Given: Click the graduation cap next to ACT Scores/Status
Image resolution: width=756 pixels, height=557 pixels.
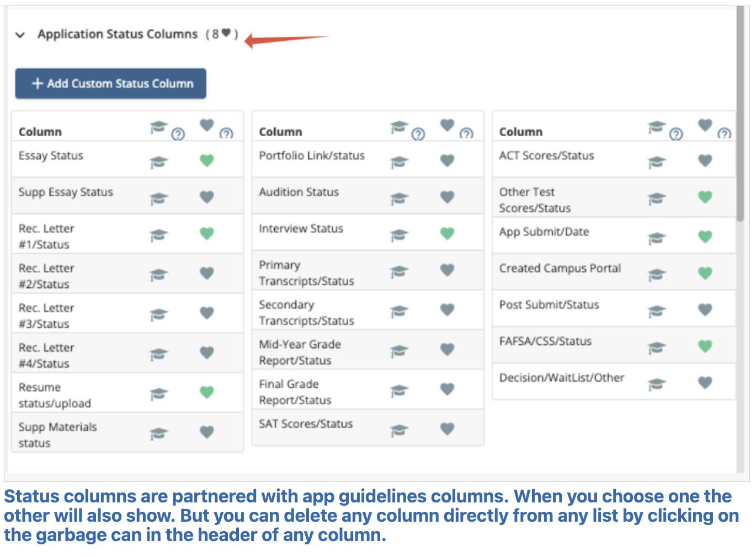Looking at the screenshot, I should pos(657,160).
